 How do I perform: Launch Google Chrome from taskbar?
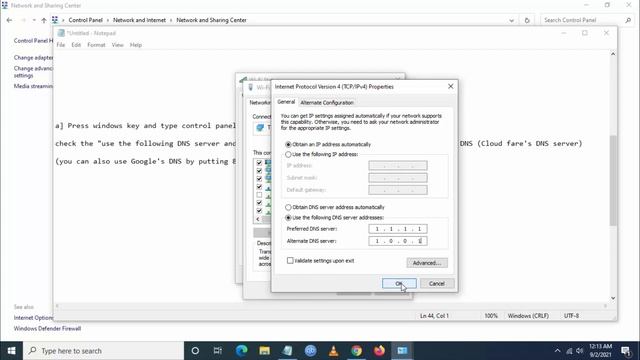[x=356, y=351]
